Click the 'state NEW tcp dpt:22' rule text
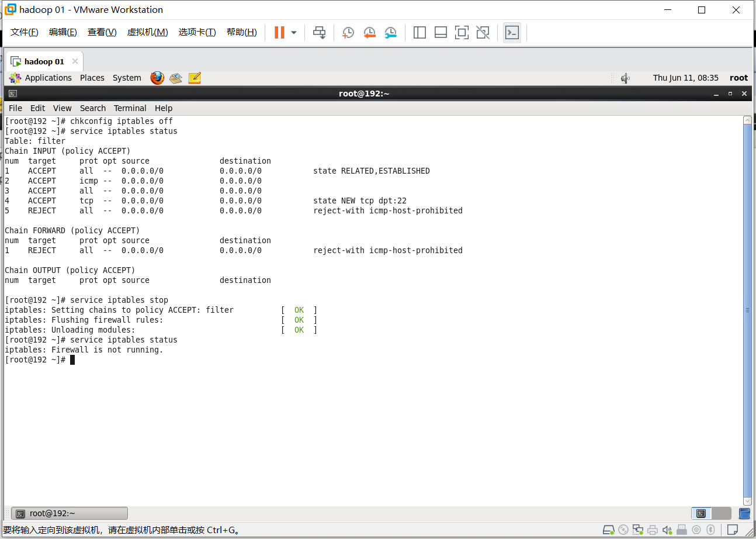Image resolution: width=756 pixels, height=539 pixels. (x=360, y=201)
